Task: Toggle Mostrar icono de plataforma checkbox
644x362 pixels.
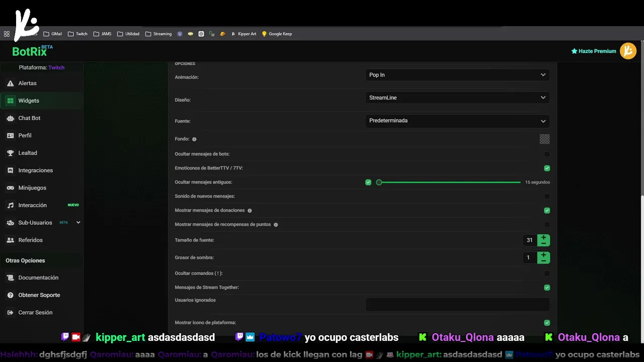Action: tap(547, 323)
